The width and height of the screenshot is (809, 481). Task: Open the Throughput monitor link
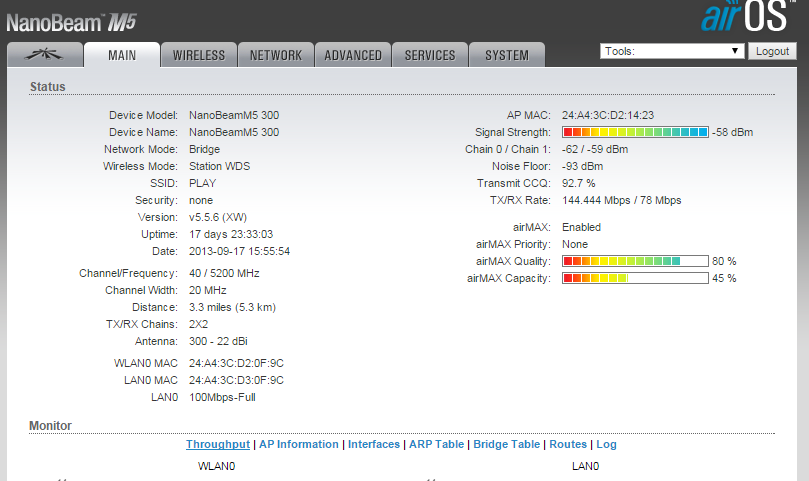tap(218, 444)
